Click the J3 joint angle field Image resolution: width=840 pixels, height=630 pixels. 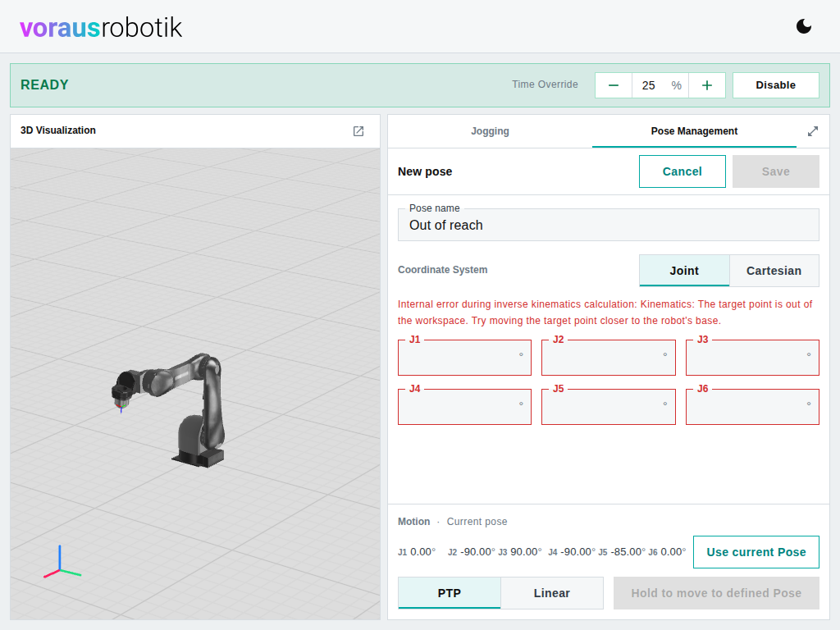click(x=752, y=358)
